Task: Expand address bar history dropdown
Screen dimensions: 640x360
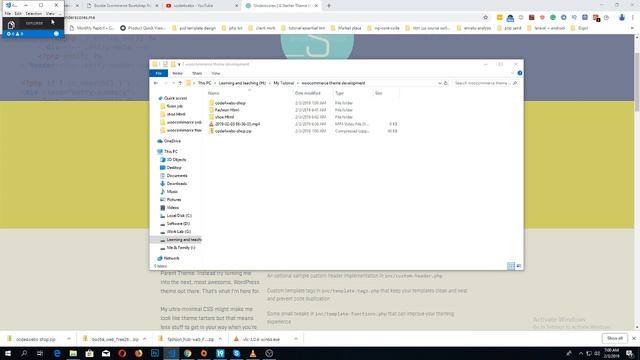Action: coord(440,83)
